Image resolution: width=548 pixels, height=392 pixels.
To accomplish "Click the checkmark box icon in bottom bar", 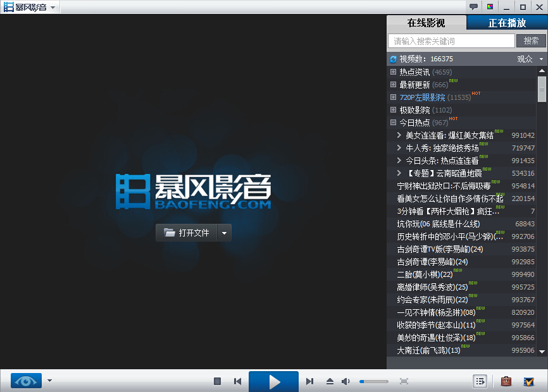I will [x=529, y=381].
